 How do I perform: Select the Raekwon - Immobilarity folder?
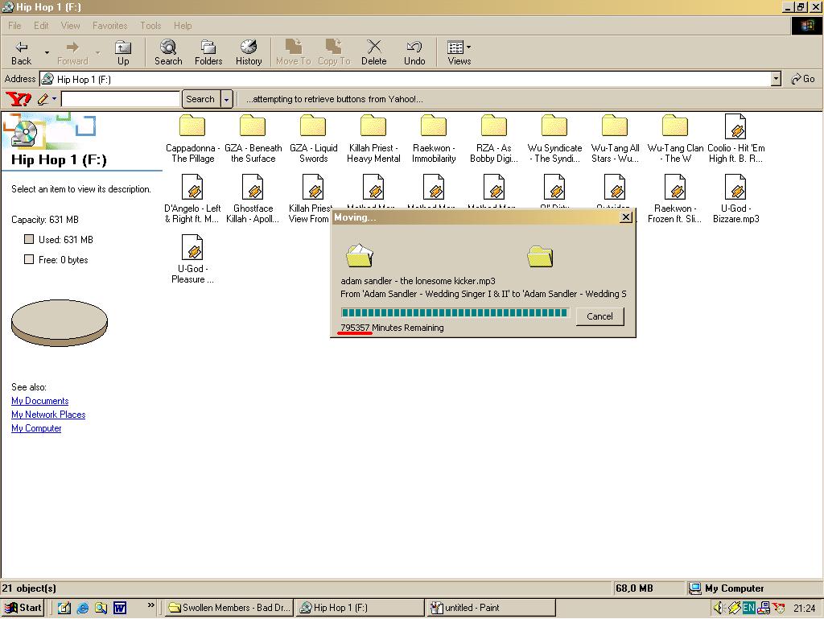pos(434,138)
